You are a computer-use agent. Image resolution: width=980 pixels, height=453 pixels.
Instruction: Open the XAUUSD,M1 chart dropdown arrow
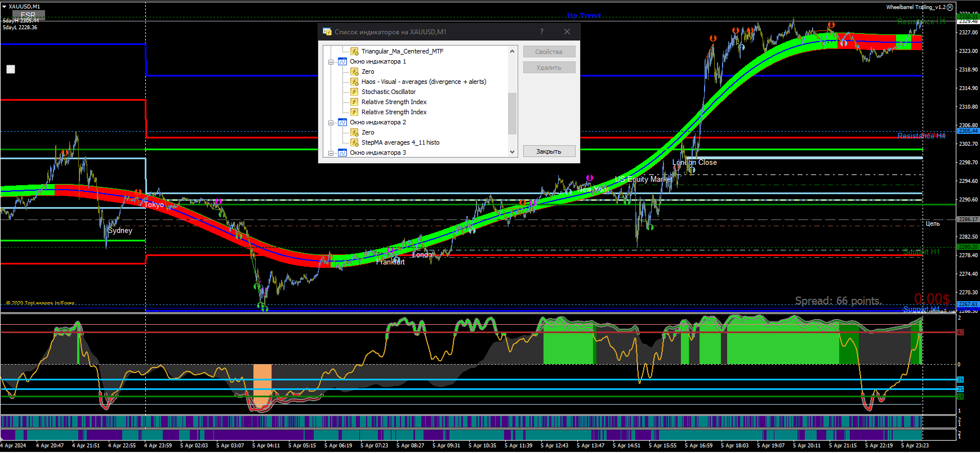pos(4,7)
